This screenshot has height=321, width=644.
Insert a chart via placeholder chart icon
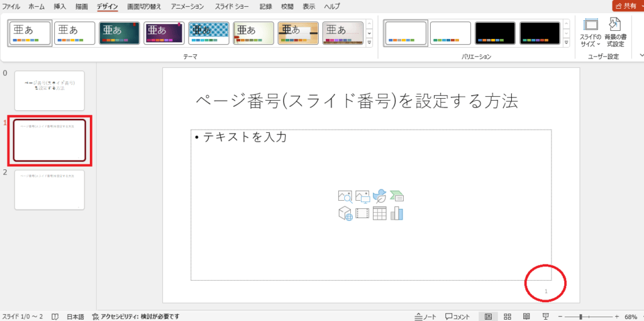coord(397,213)
